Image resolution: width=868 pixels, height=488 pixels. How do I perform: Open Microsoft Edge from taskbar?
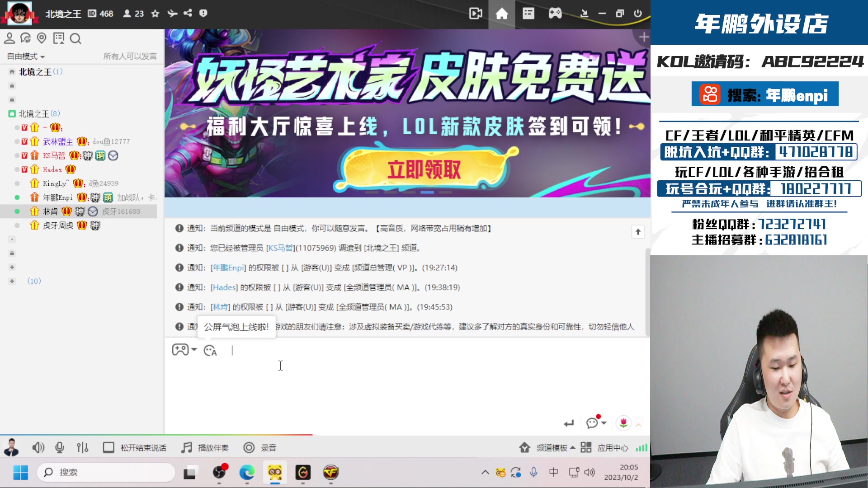pos(247,473)
